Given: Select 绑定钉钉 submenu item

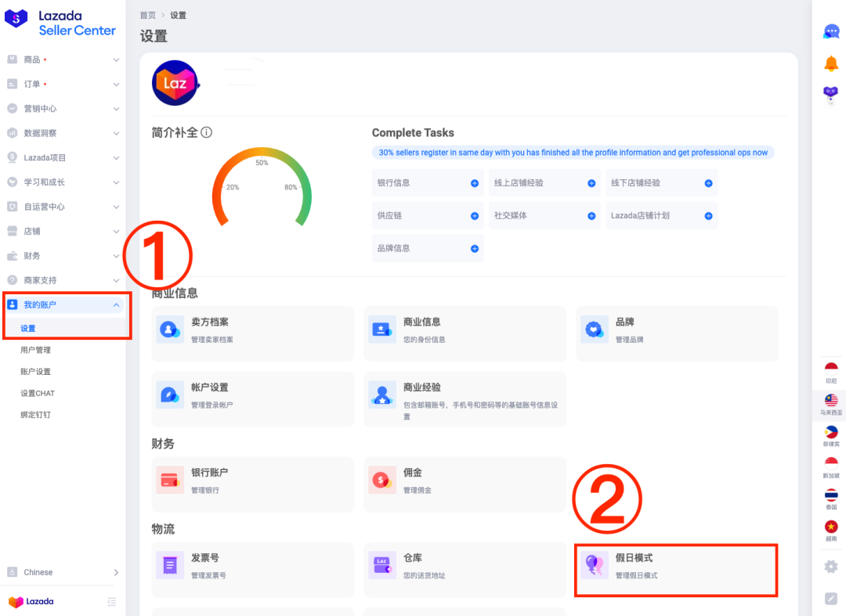Looking at the screenshot, I should point(35,414).
